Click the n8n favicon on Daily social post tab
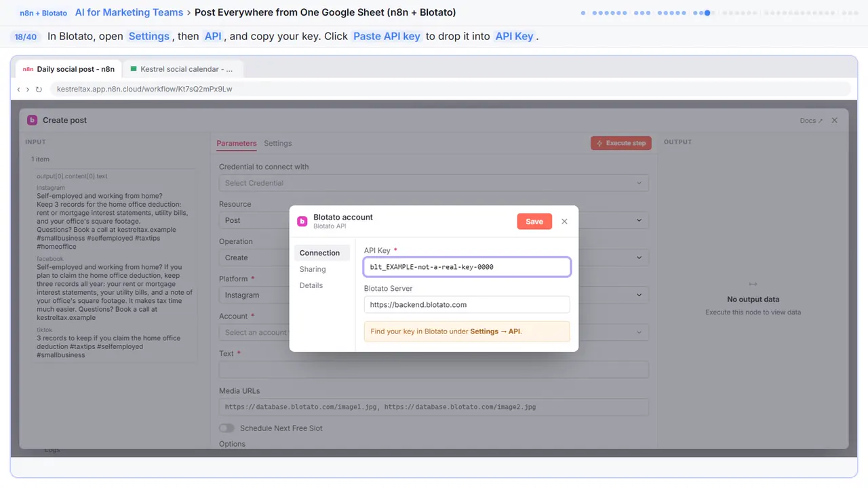This screenshot has width=868, height=488. 28,69
